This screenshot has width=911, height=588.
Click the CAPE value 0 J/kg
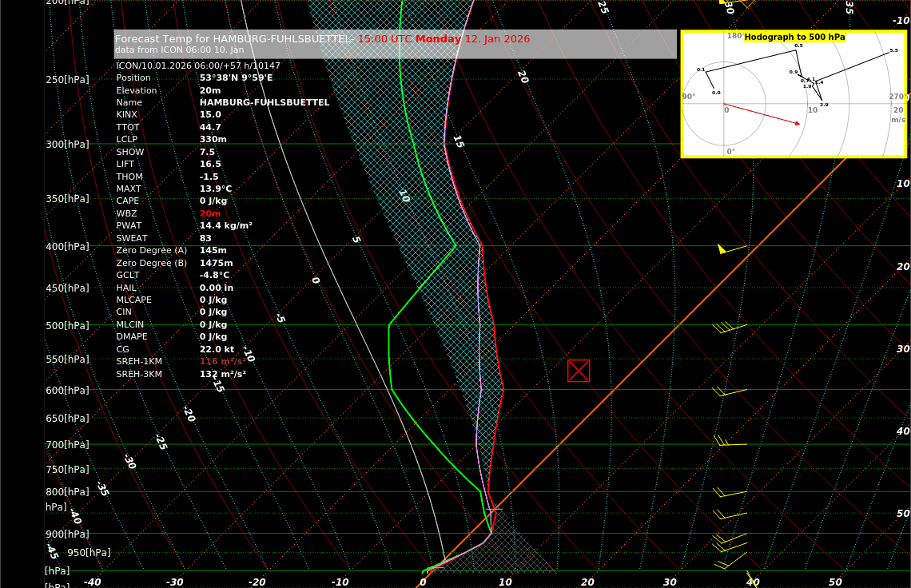pos(213,201)
